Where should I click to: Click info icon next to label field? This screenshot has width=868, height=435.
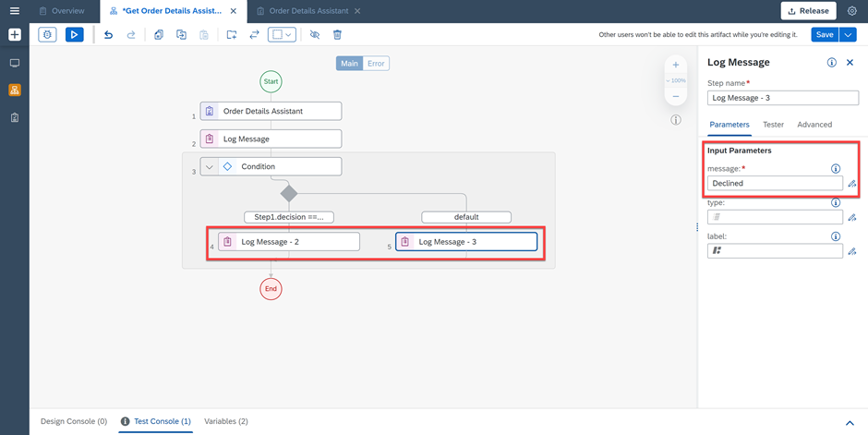(836, 236)
